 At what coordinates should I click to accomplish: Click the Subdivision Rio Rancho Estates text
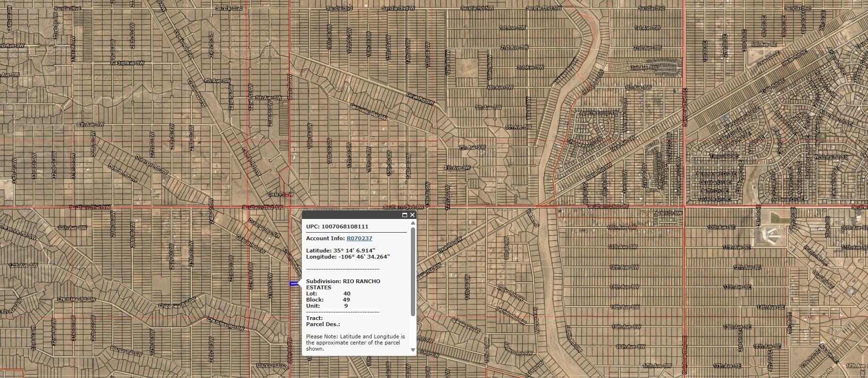tap(343, 284)
